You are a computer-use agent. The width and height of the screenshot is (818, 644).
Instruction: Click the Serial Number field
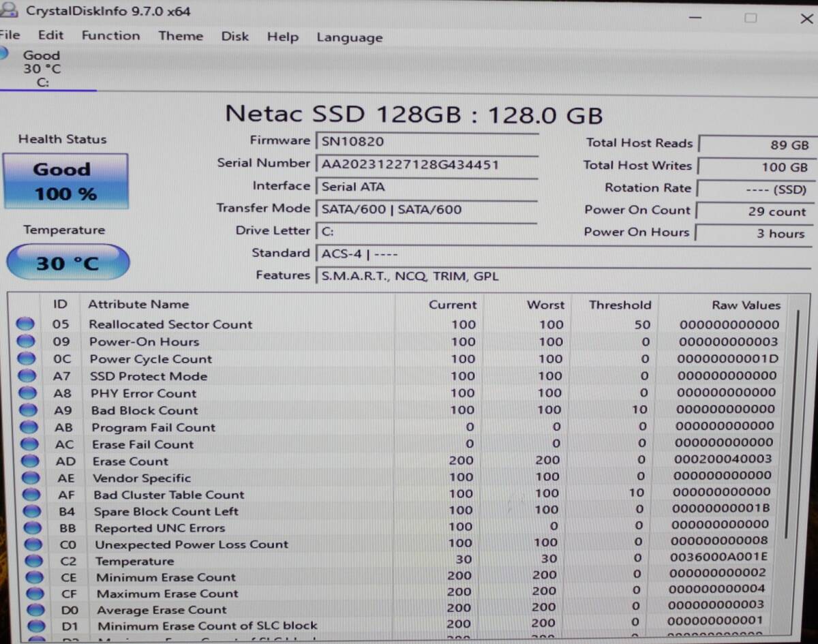coord(426,164)
